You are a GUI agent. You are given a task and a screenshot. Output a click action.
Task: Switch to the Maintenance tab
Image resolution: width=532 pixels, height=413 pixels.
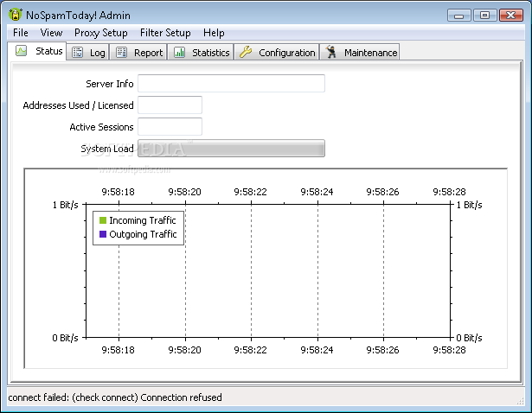(x=360, y=52)
